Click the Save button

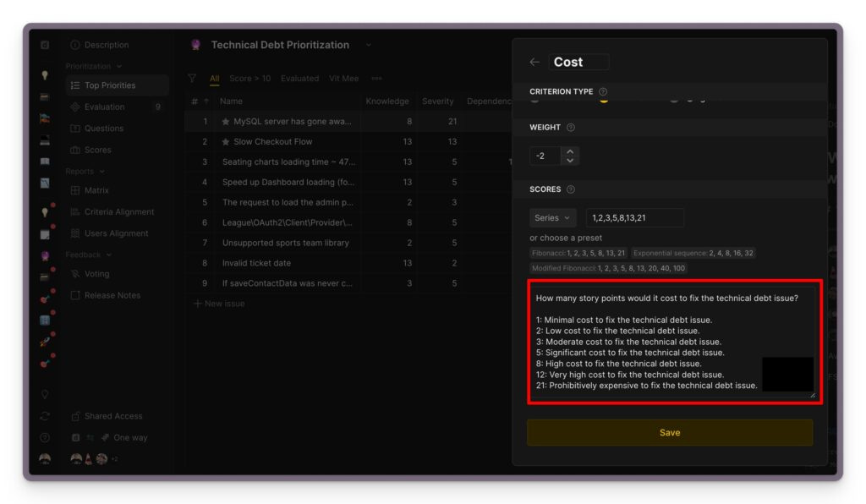click(670, 432)
